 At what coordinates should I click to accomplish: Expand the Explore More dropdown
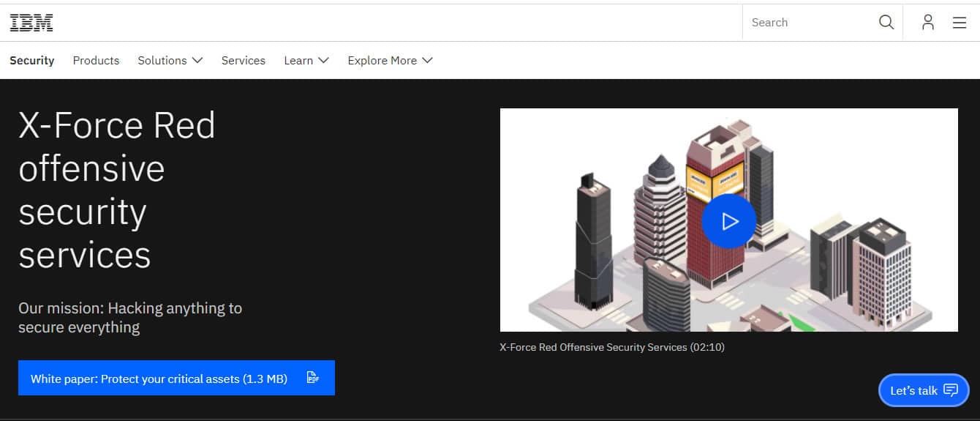(x=391, y=60)
